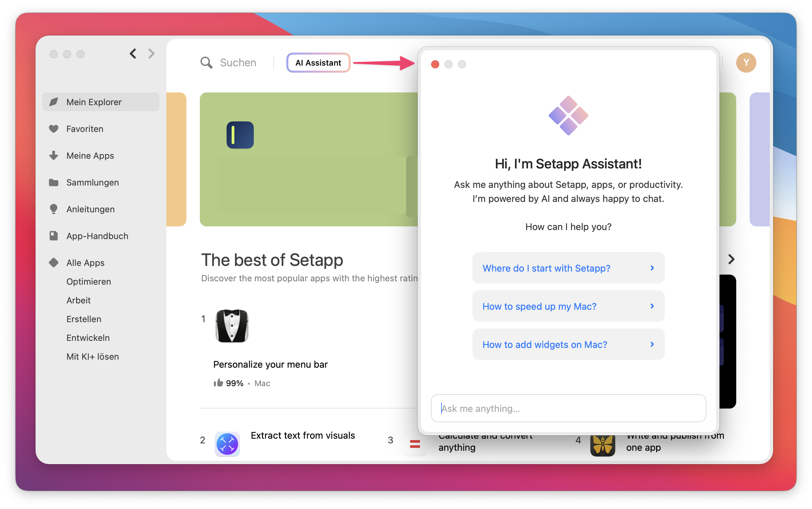
Task: Open the Y profile avatar
Action: pos(746,63)
